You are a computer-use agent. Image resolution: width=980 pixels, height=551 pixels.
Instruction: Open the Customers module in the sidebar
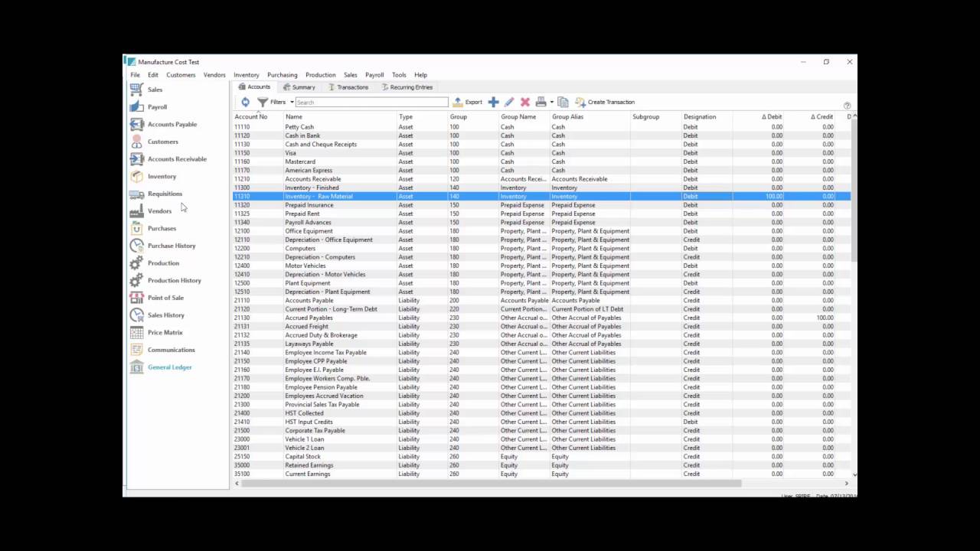162,142
